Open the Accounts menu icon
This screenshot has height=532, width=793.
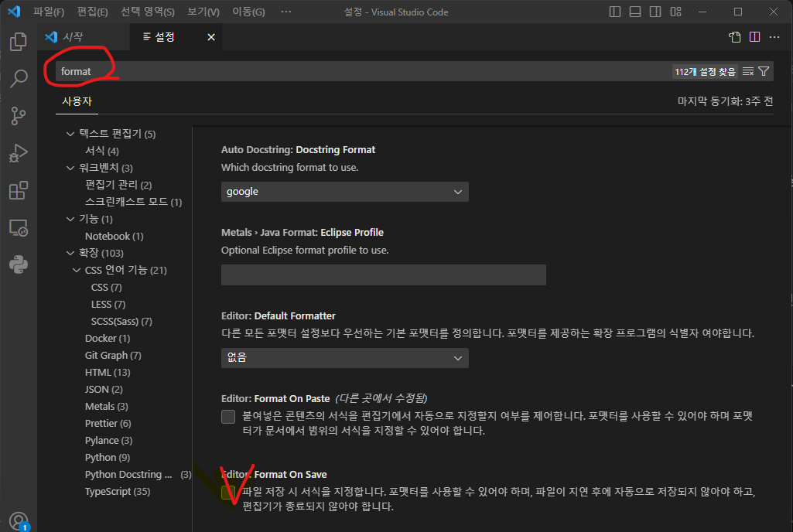click(19, 521)
